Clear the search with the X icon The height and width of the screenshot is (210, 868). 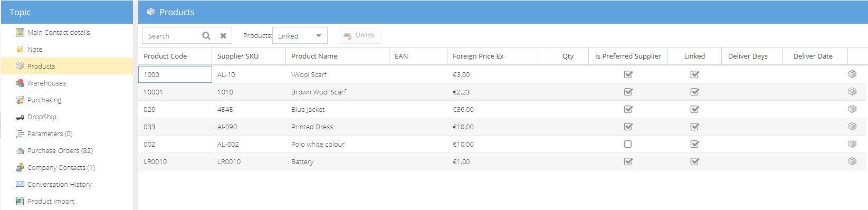(223, 36)
